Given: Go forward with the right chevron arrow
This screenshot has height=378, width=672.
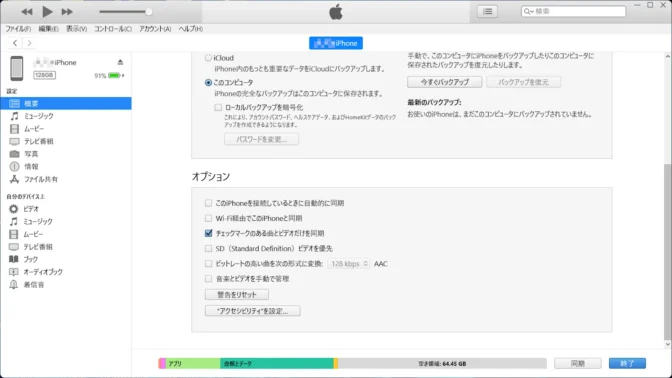Looking at the screenshot, I should [29, 43].
